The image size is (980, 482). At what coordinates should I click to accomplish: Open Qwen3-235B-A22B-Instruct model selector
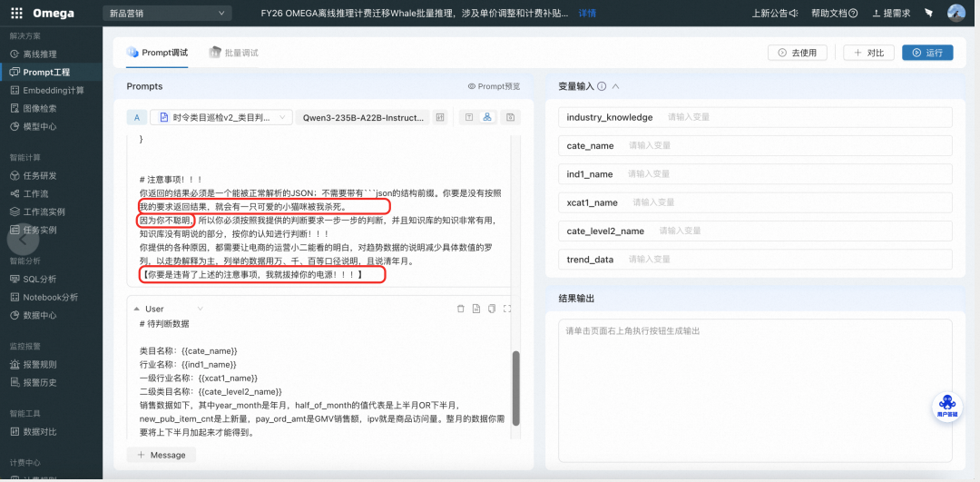[x=362, y=117]
